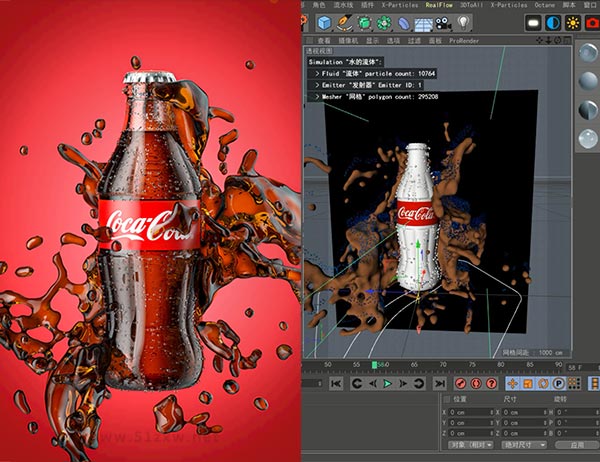Screen dimensions: 600x462
Task: Open the viewport ProRender menu
Action: [464, 40]
